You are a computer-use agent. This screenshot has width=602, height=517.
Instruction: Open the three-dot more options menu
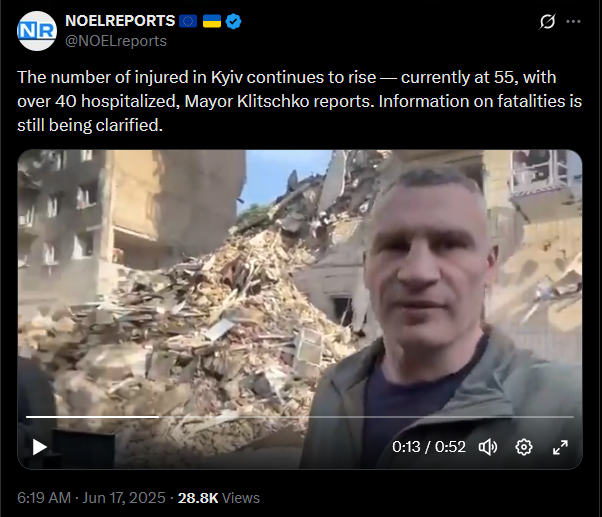pyautogui.click(x=573, y=21)
